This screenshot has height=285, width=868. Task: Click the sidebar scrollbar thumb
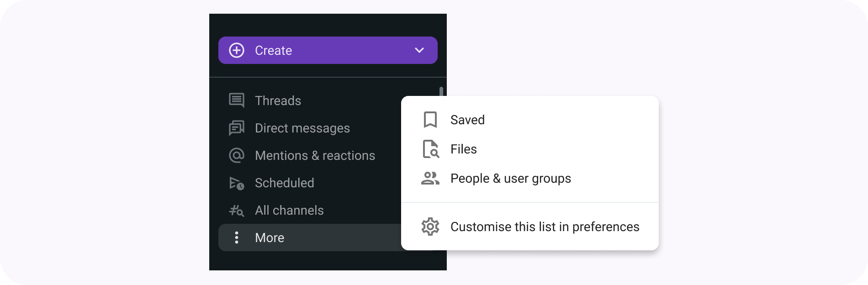click(441, 92)
